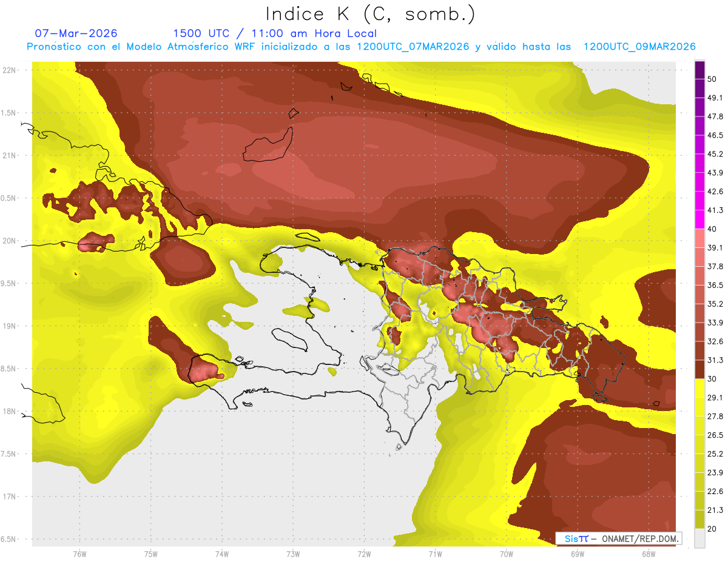Click the legend value "47.8"
728x562 pixels.
[715, 116]
